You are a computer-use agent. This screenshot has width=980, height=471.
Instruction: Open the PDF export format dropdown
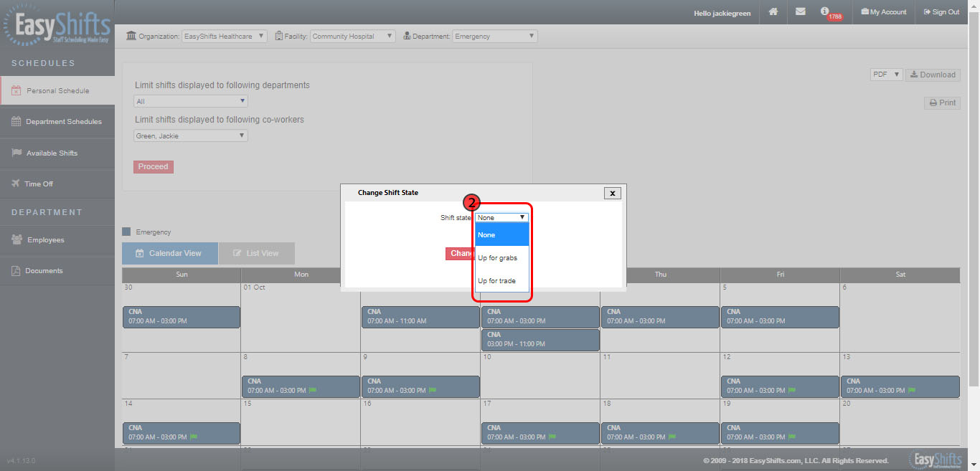point(887,75)
